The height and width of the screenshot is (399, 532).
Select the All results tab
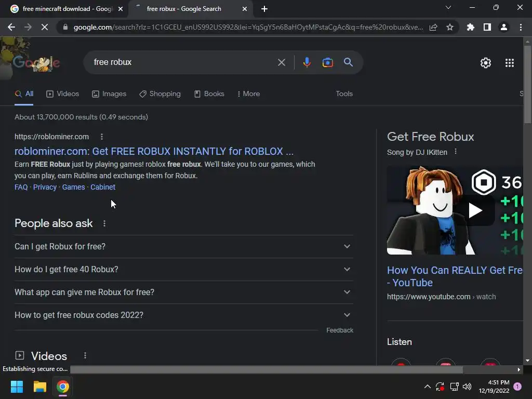[24, 94]
